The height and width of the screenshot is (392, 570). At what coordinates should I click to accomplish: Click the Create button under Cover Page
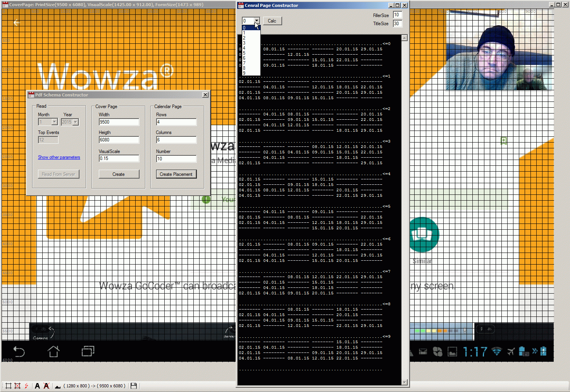click(x=119, y=174)
